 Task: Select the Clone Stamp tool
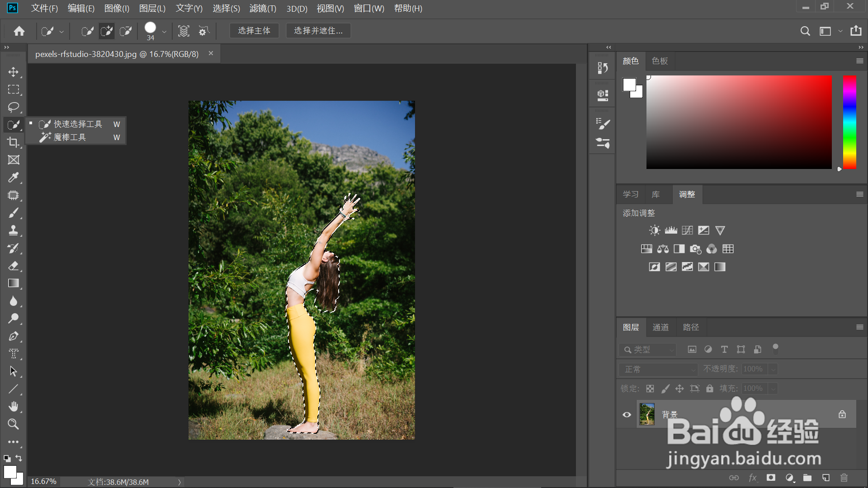point(14,230)
